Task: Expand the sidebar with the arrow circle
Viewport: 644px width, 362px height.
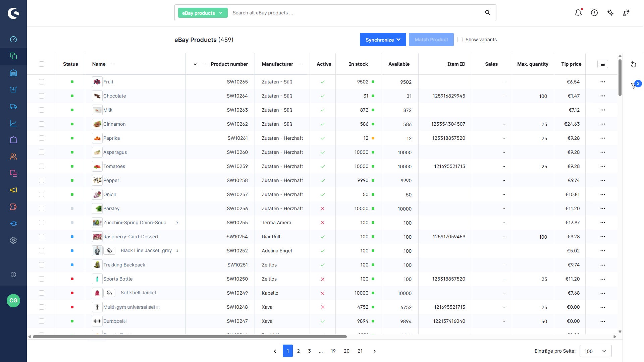Action: click(x=13, y=275)
